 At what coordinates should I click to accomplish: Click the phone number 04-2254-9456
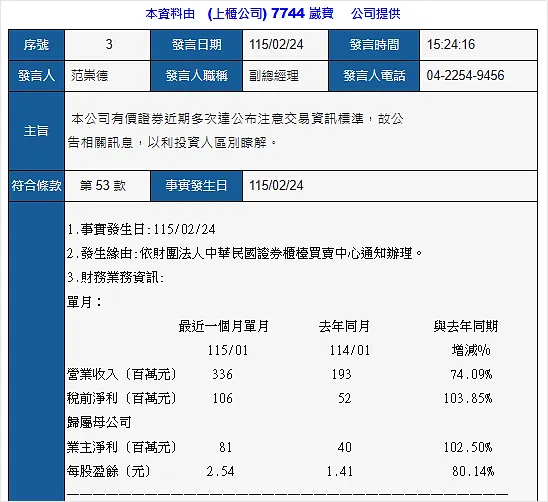pyautogui.click(x=465, y=76)
